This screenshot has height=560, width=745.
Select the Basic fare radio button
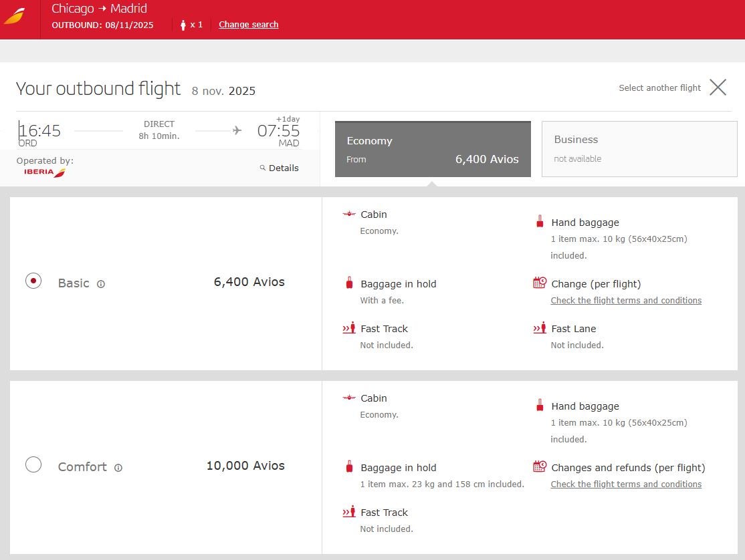(33, 281)
